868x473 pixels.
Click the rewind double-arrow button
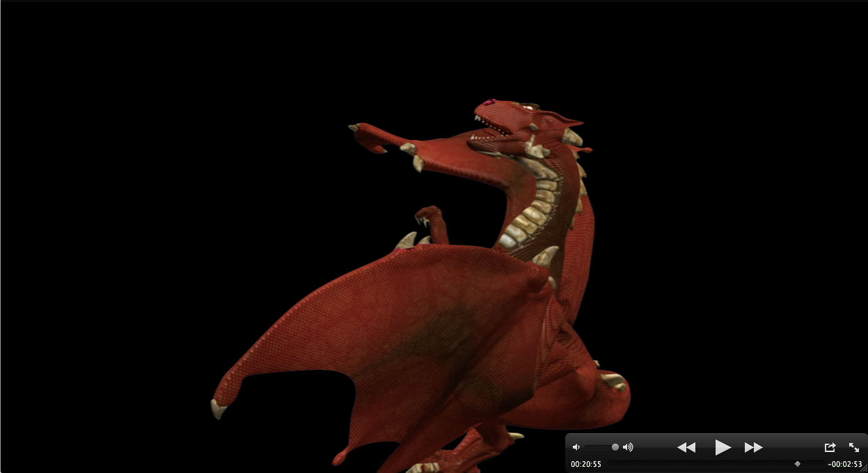point(686,447)
